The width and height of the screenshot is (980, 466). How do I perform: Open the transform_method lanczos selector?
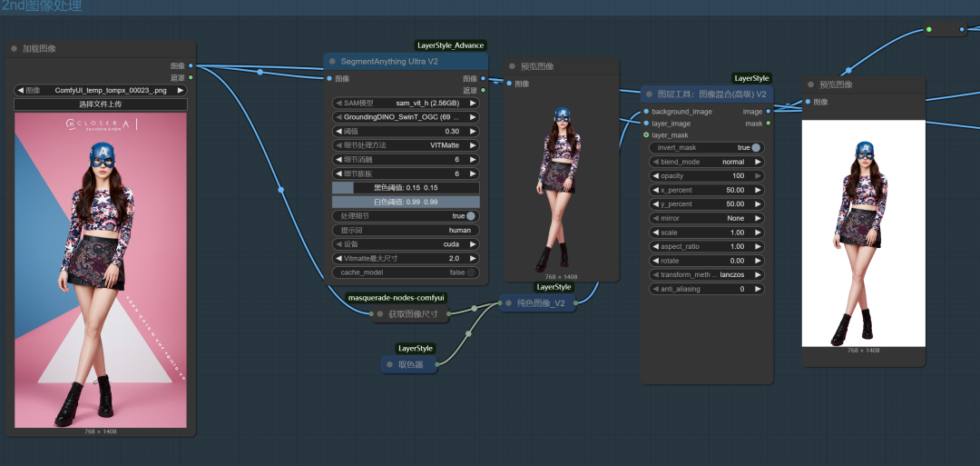(x=707, y=274)
